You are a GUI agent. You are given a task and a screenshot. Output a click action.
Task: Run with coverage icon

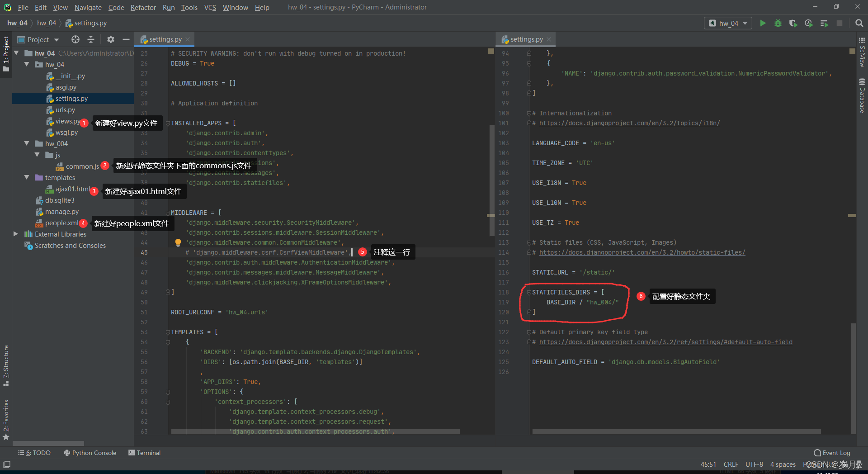[x=793, y=23]
